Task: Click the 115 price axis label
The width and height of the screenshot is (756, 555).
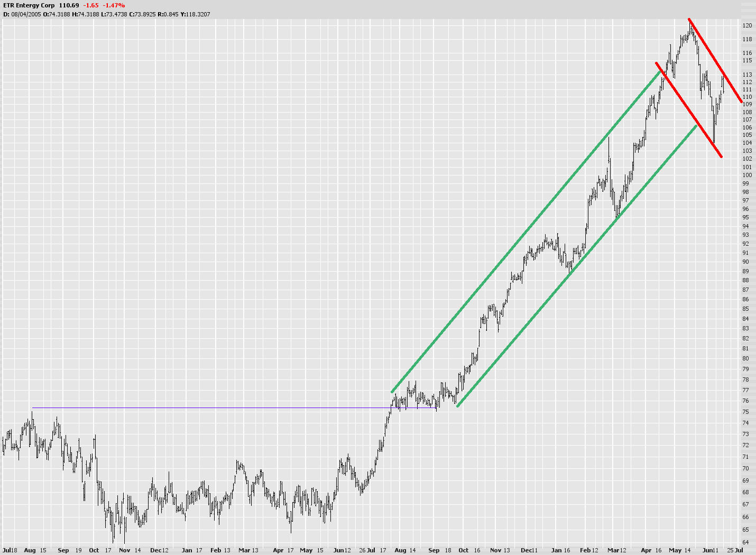Action: pyautogui.click(x=747, y=60)
